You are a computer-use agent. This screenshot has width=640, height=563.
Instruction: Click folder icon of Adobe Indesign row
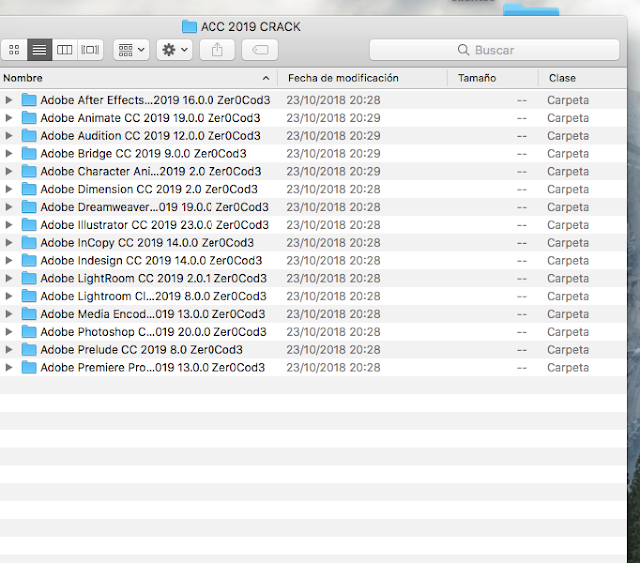[29, 260]
